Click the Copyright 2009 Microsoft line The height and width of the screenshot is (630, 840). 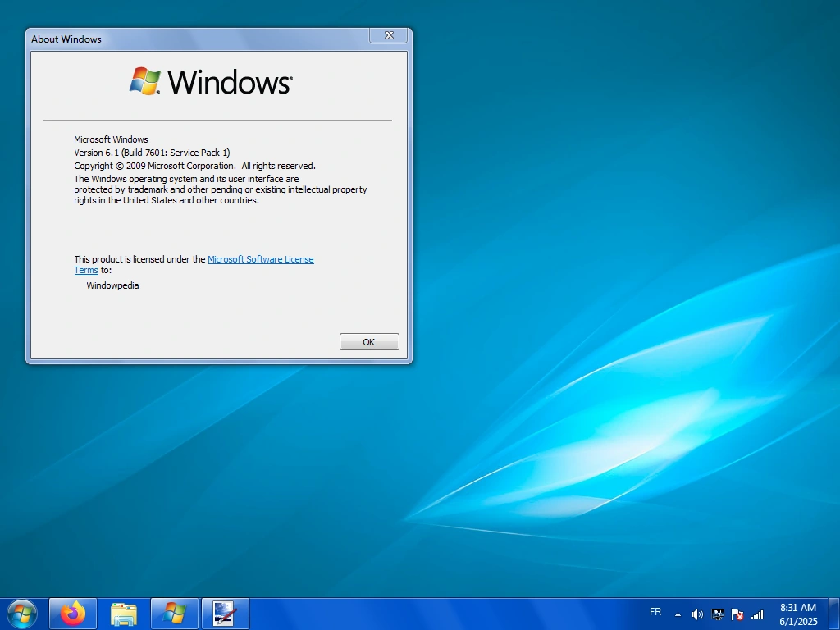point(195,166)
